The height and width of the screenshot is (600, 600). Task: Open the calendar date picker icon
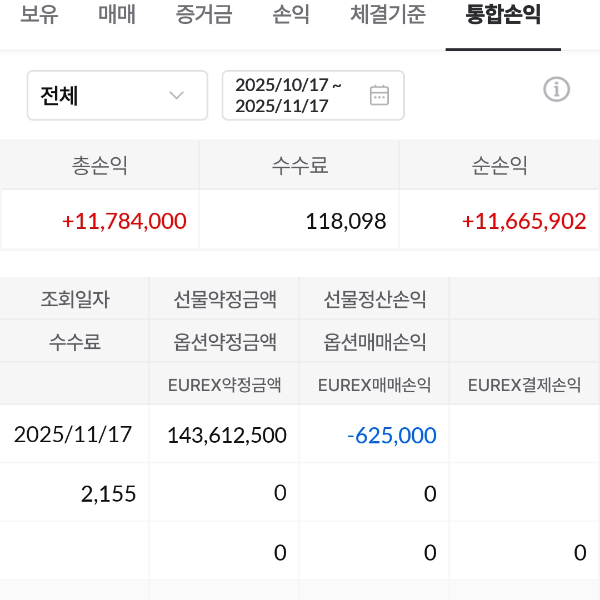pos(379,95)
